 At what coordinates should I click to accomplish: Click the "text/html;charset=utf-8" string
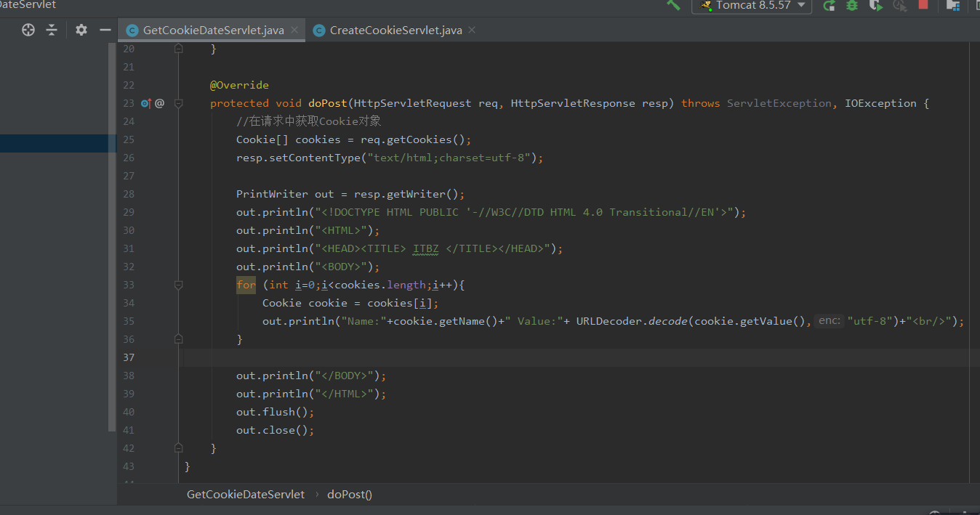tap(449, 158)
